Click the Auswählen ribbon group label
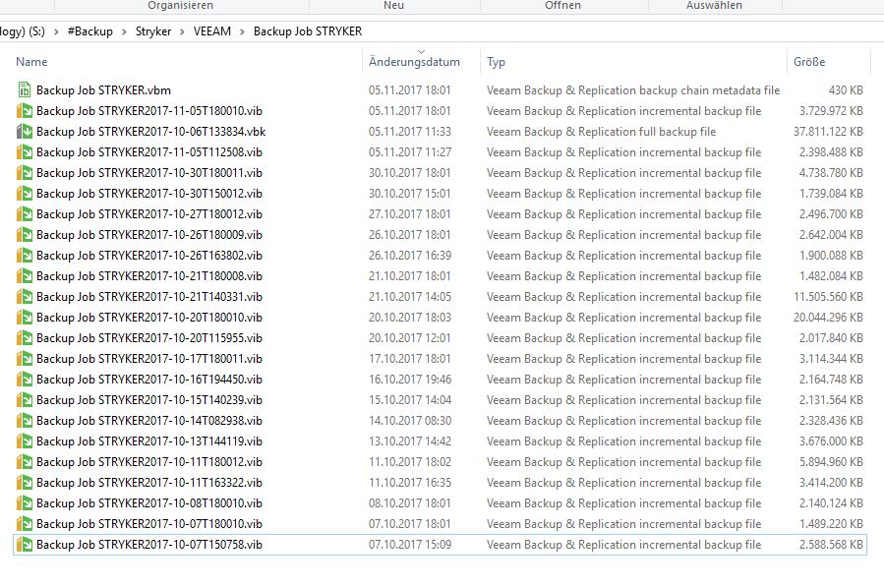 point(714,5)
